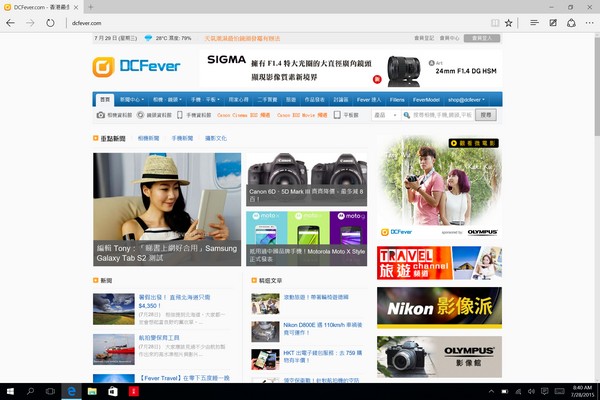Open the HKT article link
The image size is (600, 400).
(323, 356)
